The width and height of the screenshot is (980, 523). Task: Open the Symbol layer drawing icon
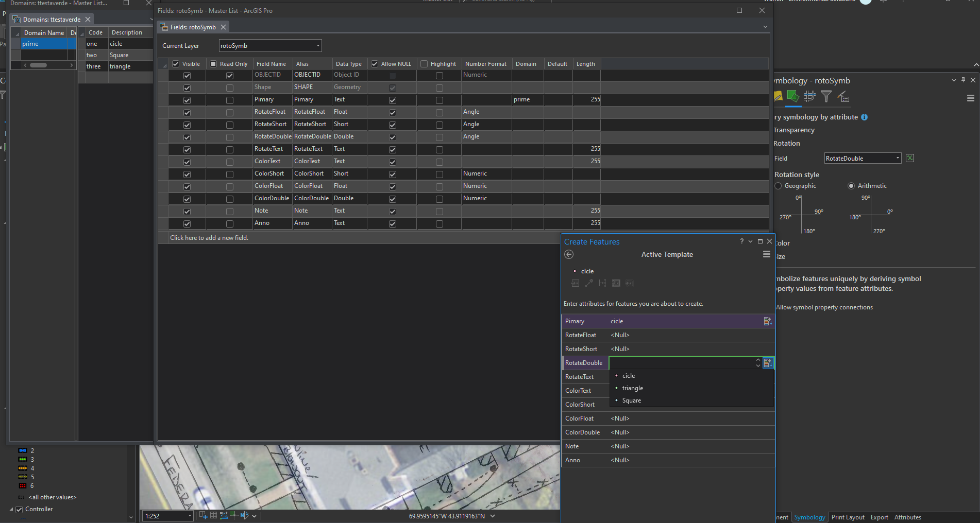tap(809, 96)
